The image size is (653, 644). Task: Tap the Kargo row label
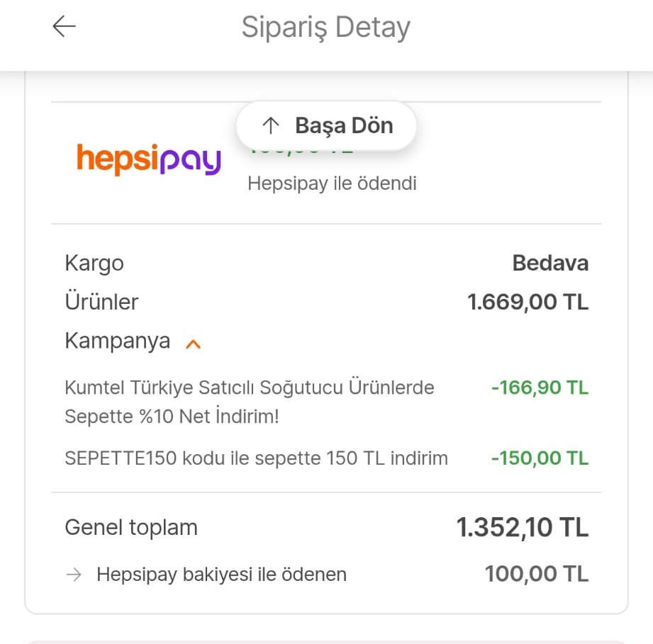point(94,264)
